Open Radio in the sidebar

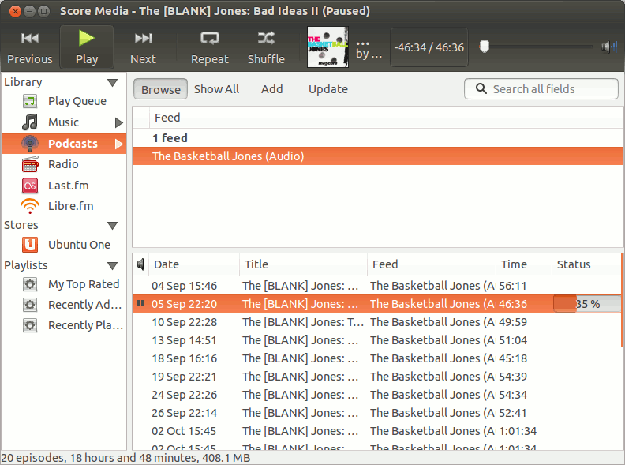(64, 164)
